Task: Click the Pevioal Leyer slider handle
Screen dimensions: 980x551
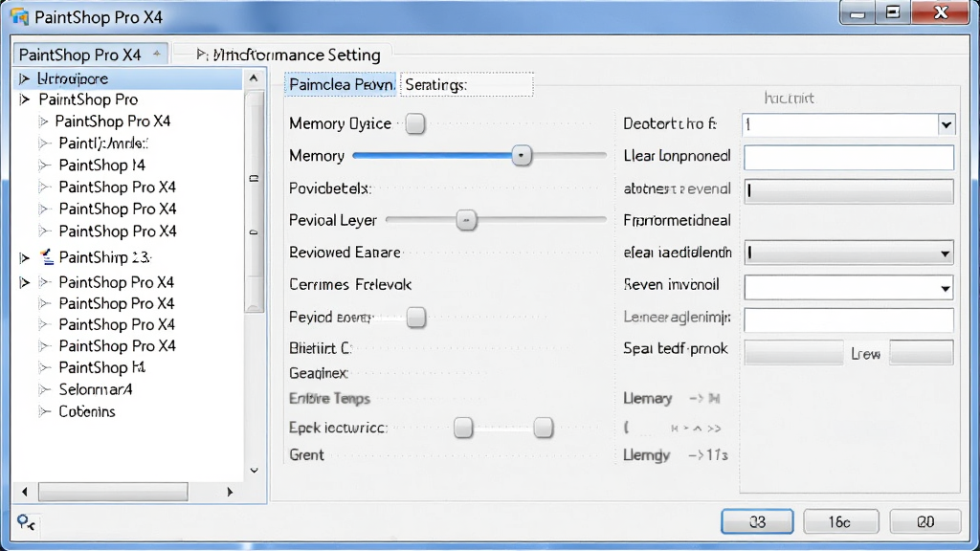Action: coord(466,220)
